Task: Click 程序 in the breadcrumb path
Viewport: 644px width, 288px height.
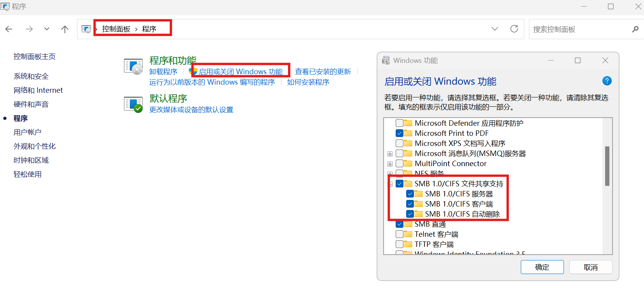Action: coord(149,29)
